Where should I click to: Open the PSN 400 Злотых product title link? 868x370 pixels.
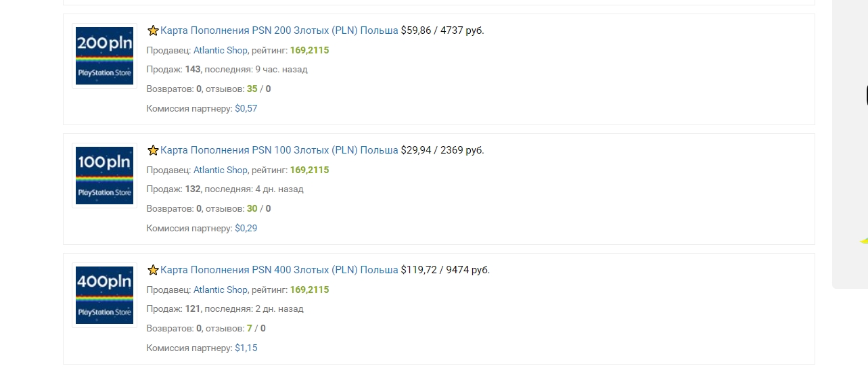[279, 270]
